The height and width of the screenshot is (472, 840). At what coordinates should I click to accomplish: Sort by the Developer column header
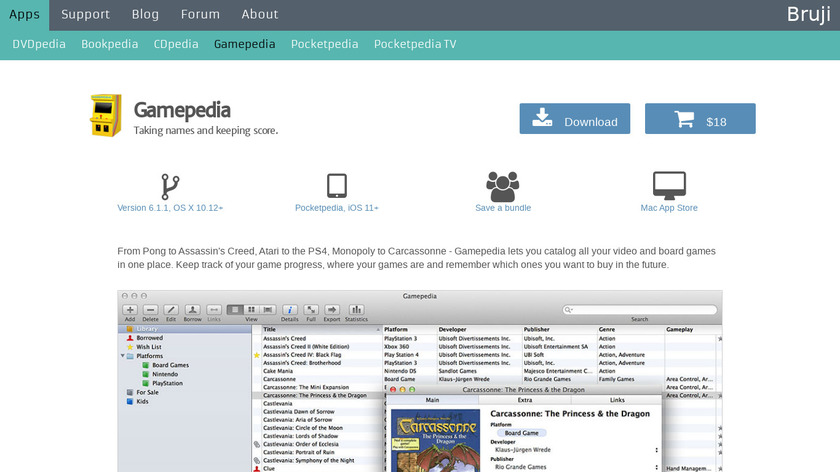pyautogui.click(x=479, y=329)
